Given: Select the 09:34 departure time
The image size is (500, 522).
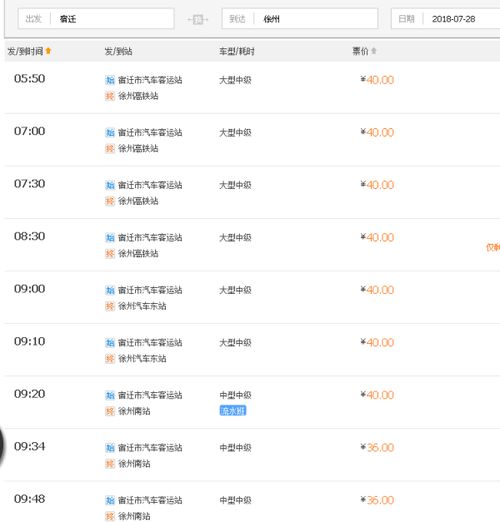Looking at the screenshot, I should pos(30,446).
